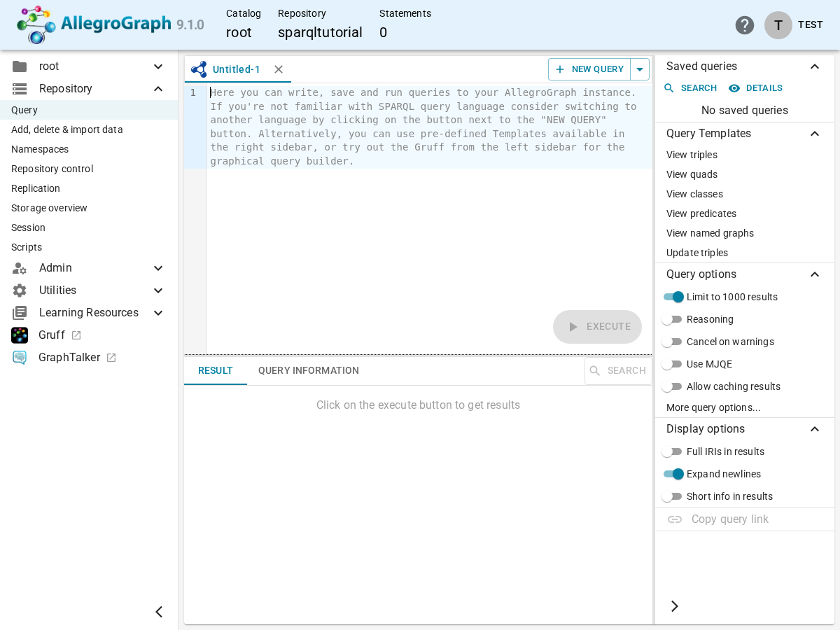Choose the View named graphs template
The width and height of the screenshot is (840, 630).
pos(710,233)
